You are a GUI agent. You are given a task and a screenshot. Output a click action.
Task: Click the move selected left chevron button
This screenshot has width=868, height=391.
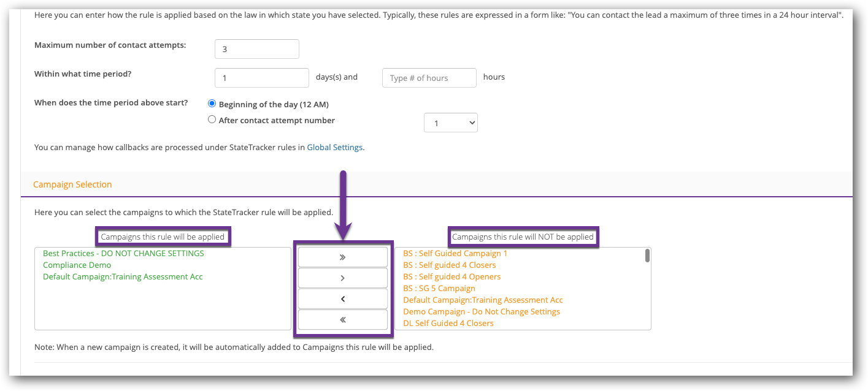342,299
